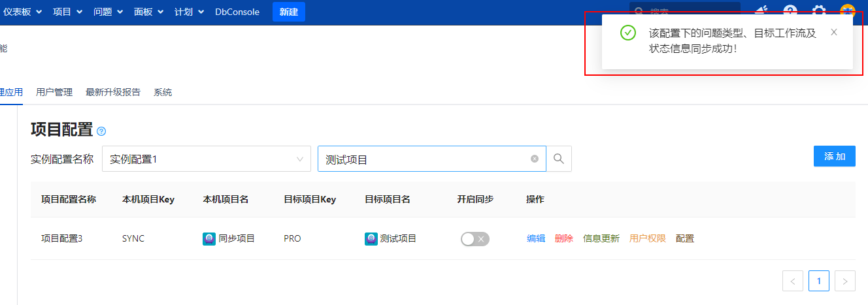Expand the 项目 menu in navigation bar
This screenshot has height=305, width=868.
click(x=67, y=12)
